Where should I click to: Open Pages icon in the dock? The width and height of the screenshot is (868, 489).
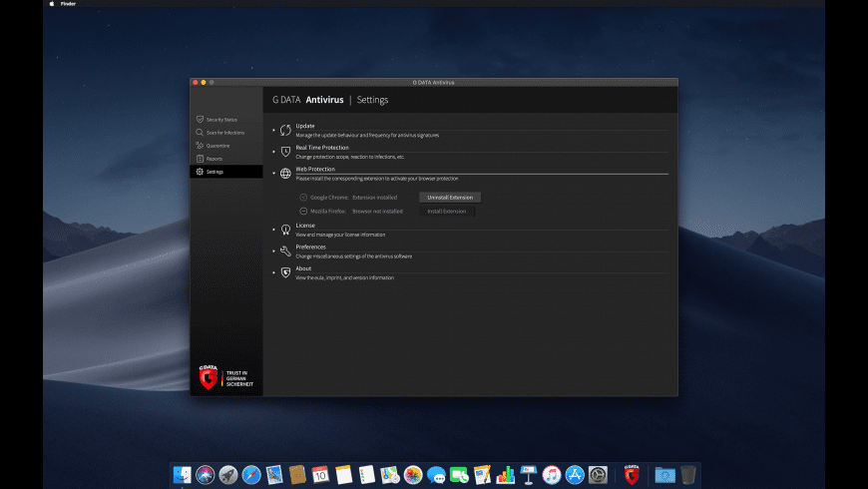[482, 475]
